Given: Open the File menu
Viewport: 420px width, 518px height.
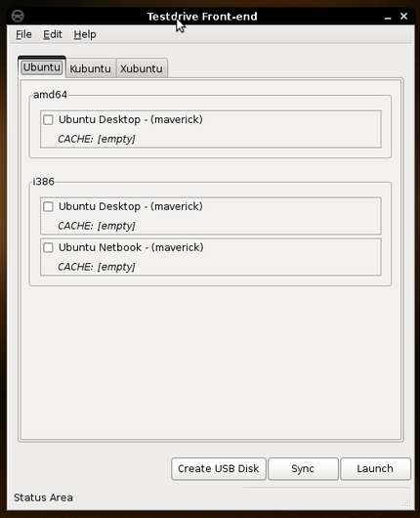Looking at the screenshot, I should (x=23, y=34).
